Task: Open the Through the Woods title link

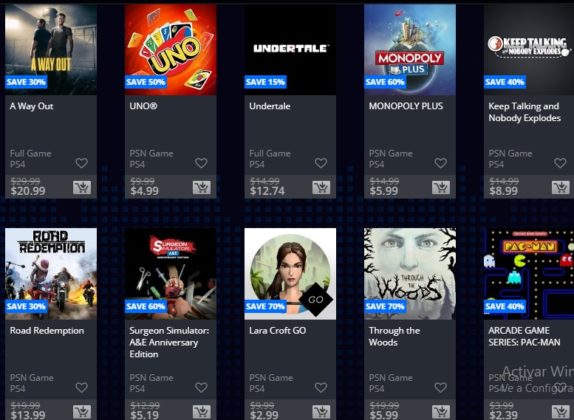Action: 394,336
